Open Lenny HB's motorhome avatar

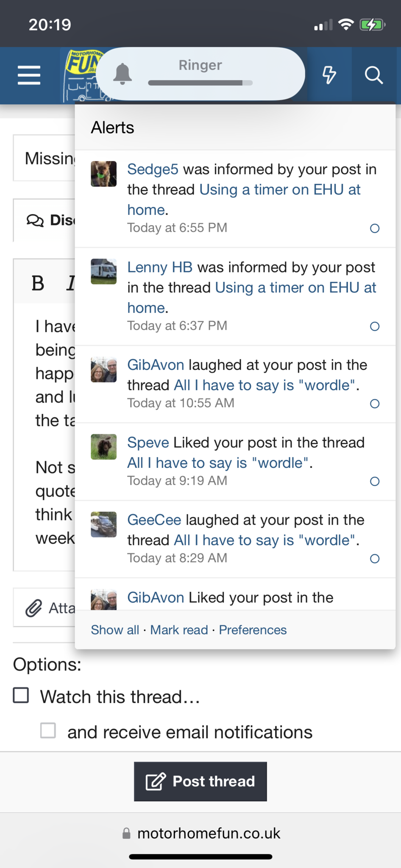point(103,272)
